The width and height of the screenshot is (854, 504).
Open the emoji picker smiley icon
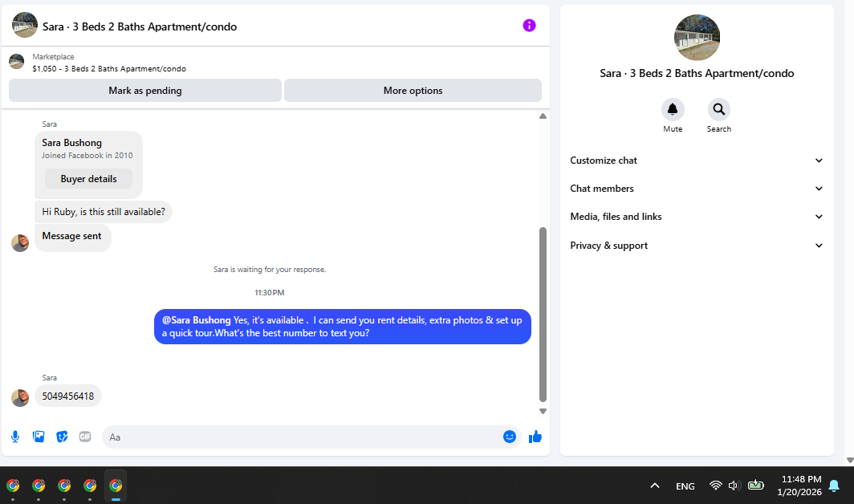509,437
